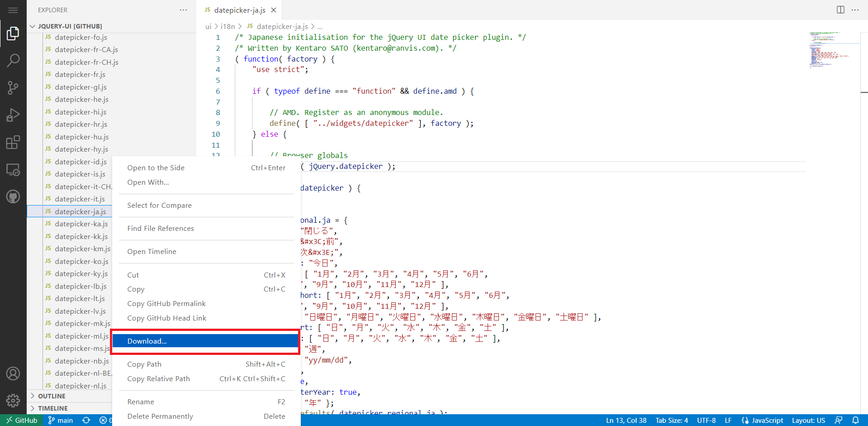Choose Find File References
Screen dimensions: 868x426
[206, 228]
